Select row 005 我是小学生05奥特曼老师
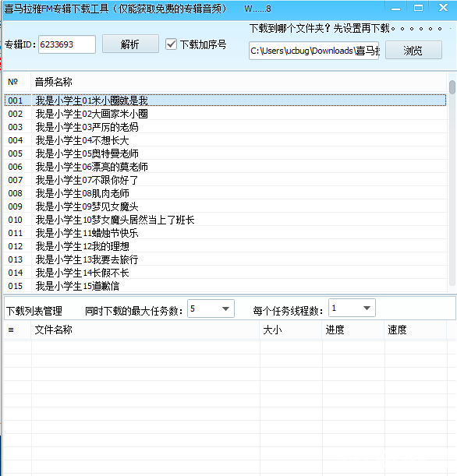 [225, 153]
